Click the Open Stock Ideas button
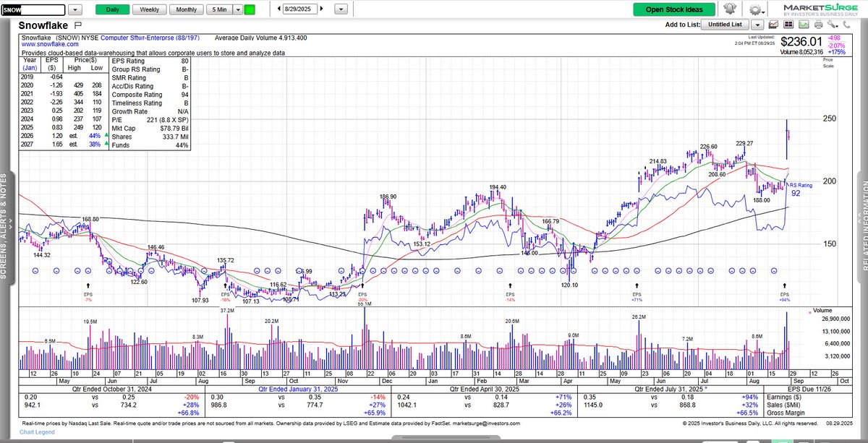Image resolution: width=868 pixels, height=443 pixels. [x=674, y=10]
